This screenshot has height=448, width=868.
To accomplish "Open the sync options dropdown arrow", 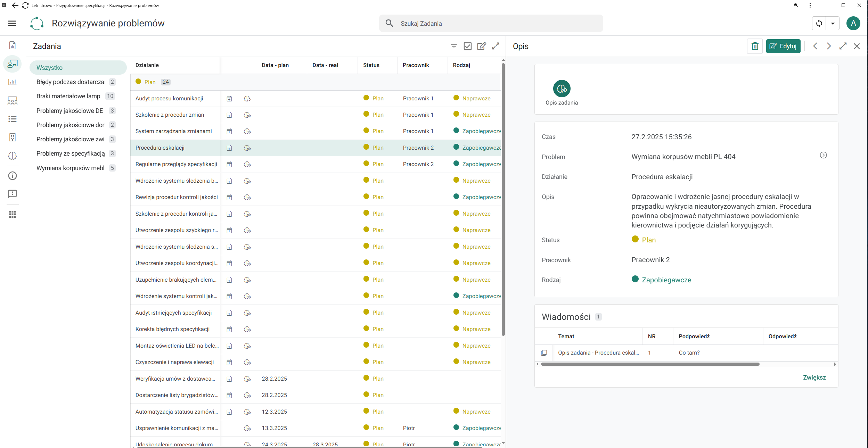I will point(833,24).
